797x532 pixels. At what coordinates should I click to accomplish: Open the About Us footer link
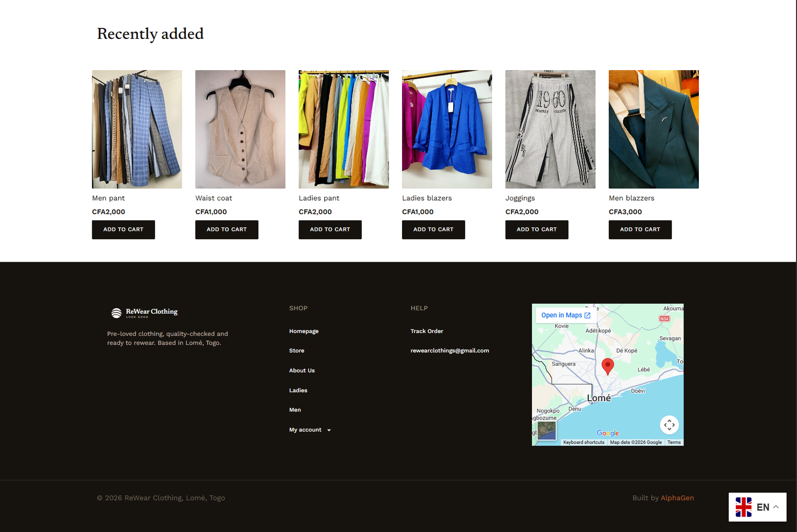[302, 371]
